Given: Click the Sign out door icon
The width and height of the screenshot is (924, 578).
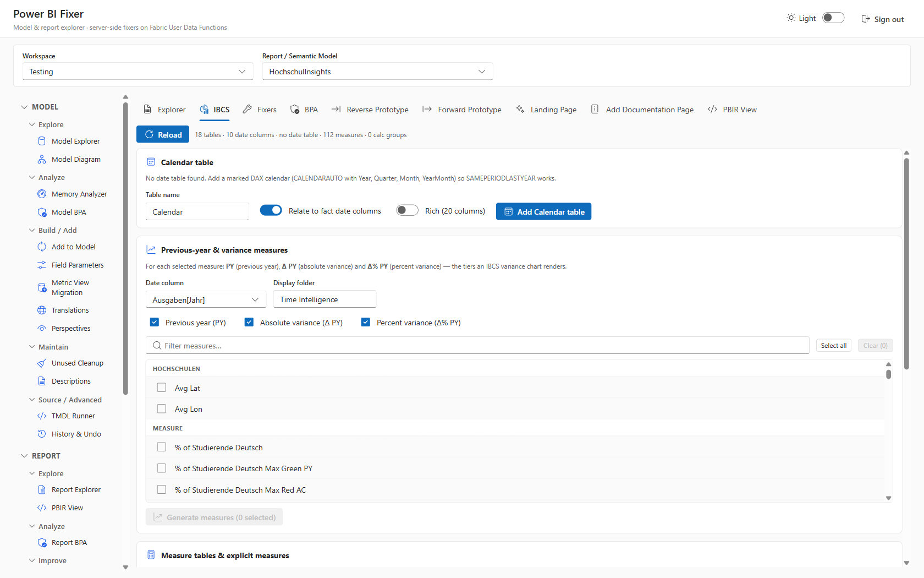Looking at the screenshot, I should coord(866,19).
